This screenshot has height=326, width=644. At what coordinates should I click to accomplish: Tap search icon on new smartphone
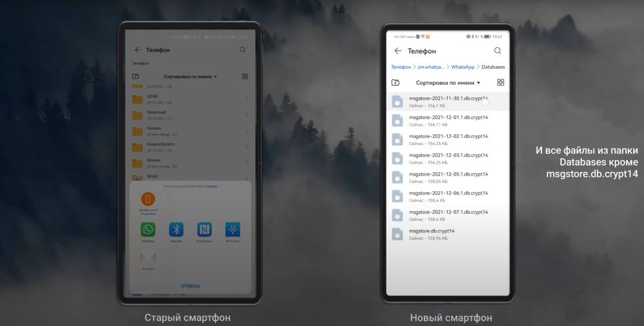tap(498, 51)
